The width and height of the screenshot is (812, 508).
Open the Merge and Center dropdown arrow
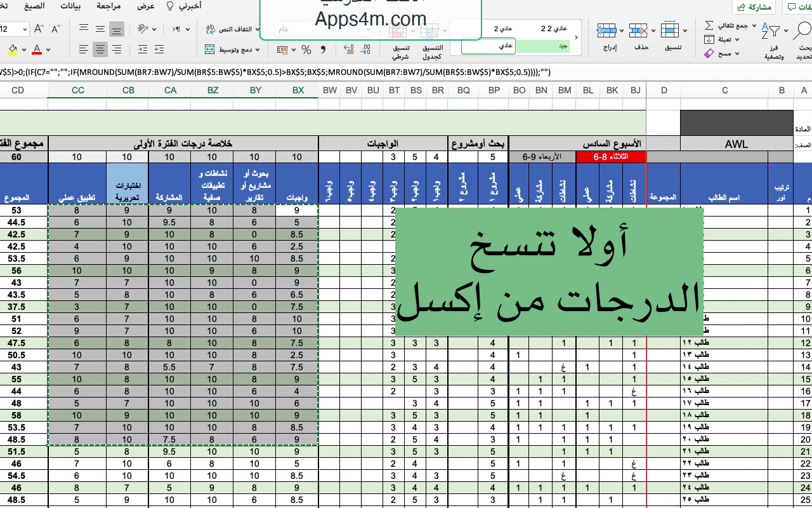[257, 49]
